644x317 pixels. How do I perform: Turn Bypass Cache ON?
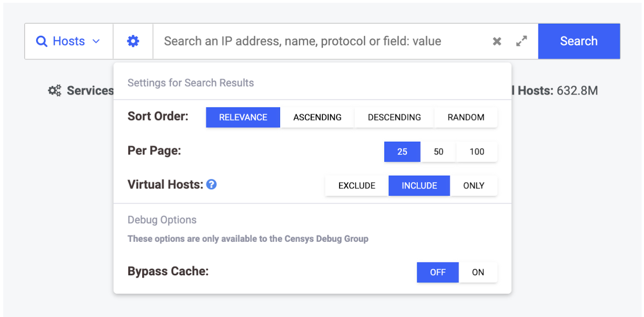pyautogui.click(x=478, y=272)
